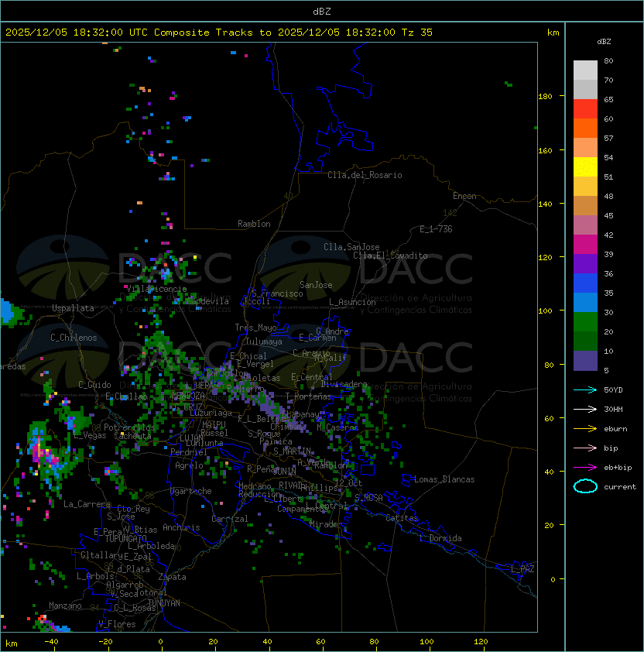Click the cyan 50YD arrow in legend

[585, 390]
